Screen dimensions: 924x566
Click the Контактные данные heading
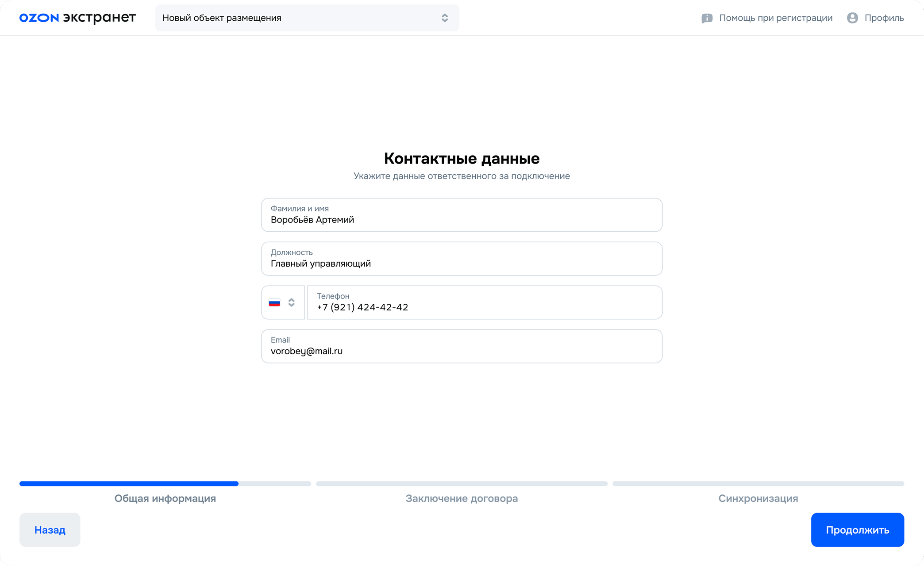click(462, 158)
